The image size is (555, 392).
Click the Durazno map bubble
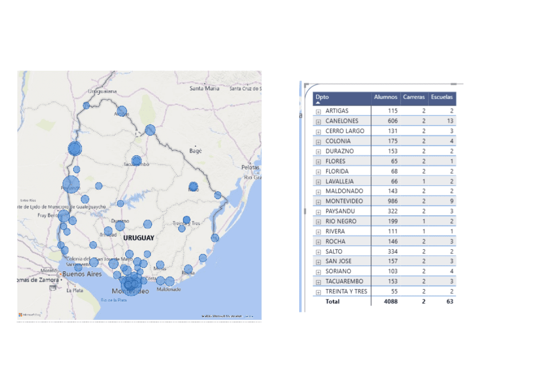pos(120,226)
